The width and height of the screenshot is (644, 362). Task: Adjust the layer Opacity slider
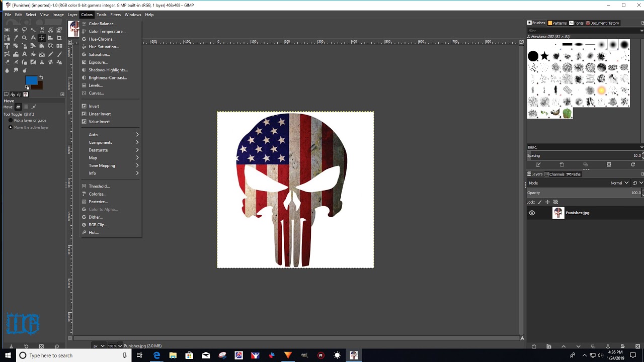click(584, 193)
